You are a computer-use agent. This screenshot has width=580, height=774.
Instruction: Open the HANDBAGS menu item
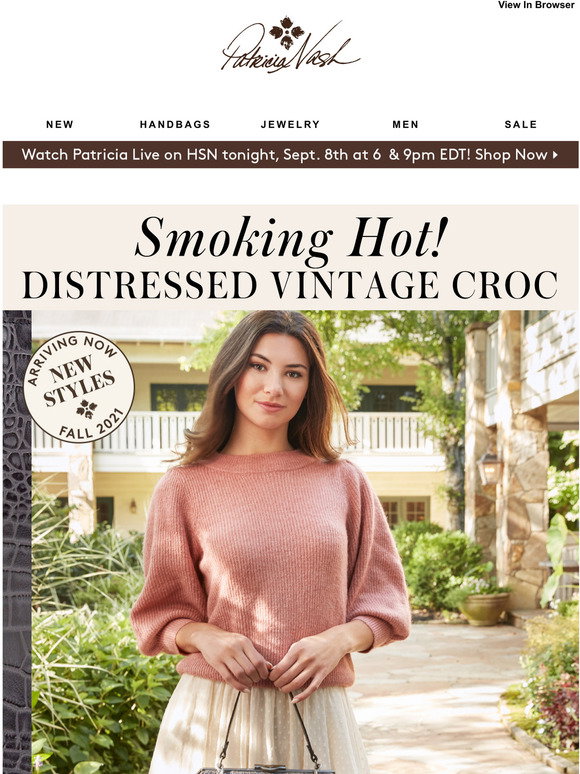pos(175,124)
